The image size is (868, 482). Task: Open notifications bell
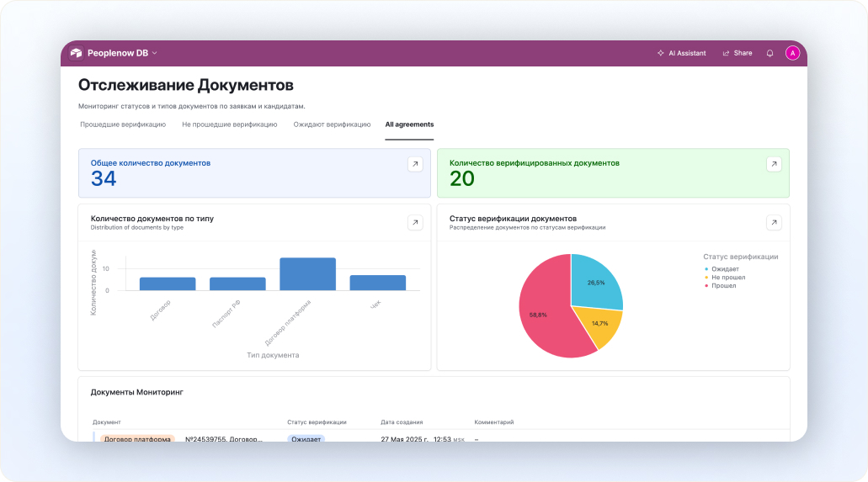(770, 53)
